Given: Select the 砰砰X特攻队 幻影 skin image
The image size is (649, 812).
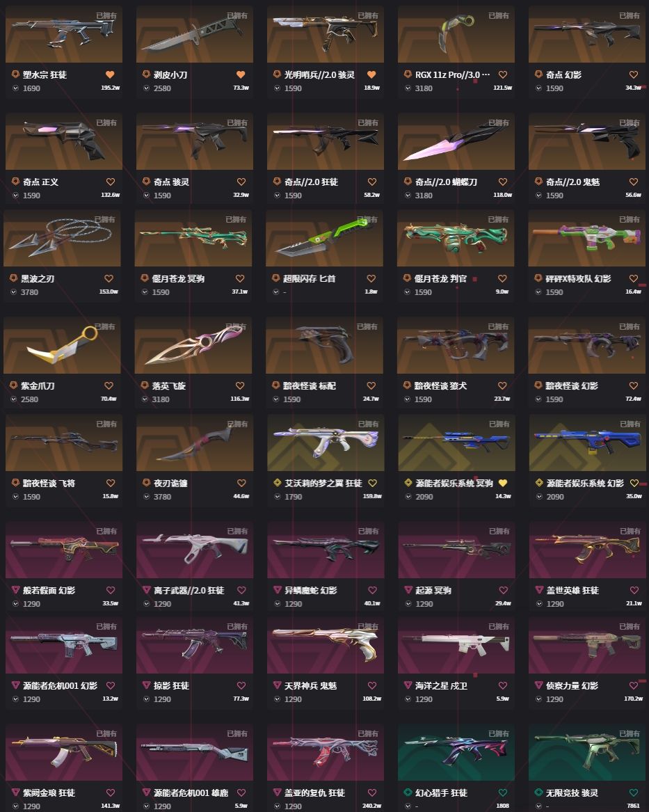Looking at the screenshot, I should [587, 238].
